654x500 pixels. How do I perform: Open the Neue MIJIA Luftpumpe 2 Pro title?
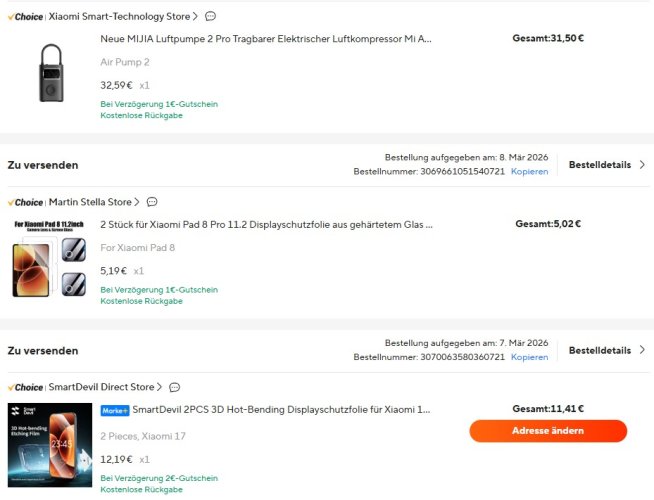pos(266,38)
